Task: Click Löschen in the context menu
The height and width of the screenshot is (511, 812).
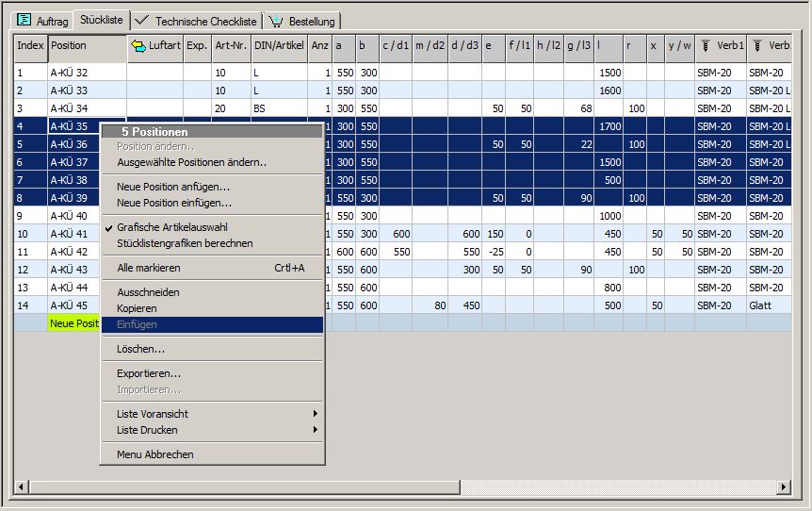Action: pos(140,349)
